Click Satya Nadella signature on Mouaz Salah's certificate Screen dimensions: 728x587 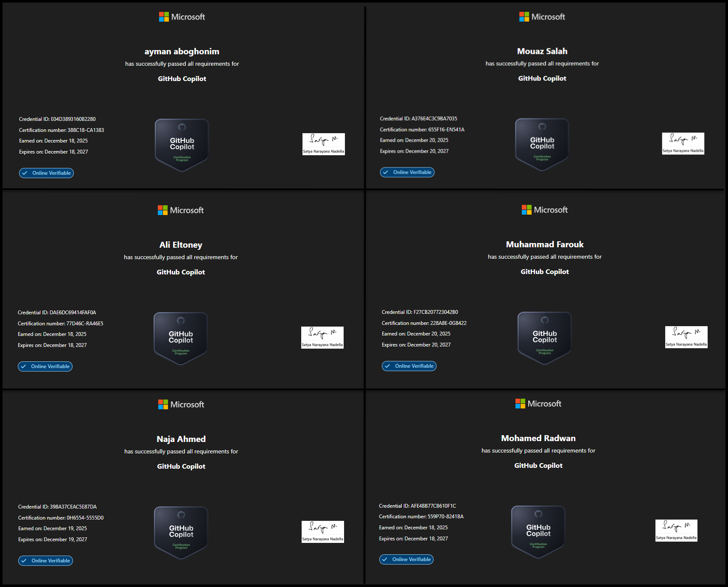pyautogui.click(x=683, y=143)
